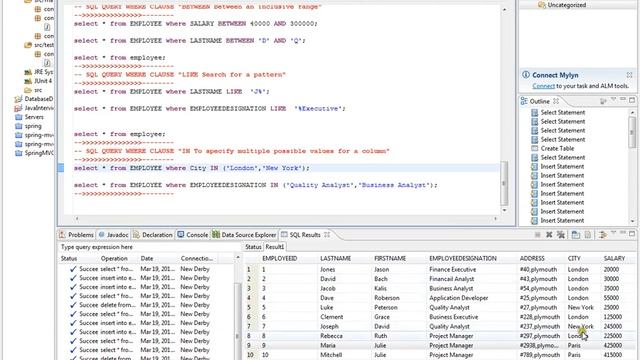Click the Connect Mylyn info icon

coord(526,75)
